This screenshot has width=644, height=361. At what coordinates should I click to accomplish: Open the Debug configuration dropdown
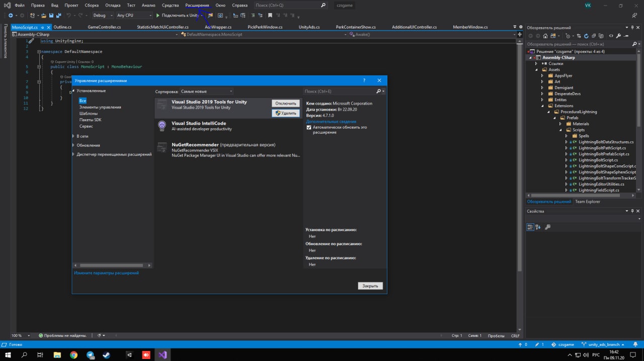coord(103,16)
